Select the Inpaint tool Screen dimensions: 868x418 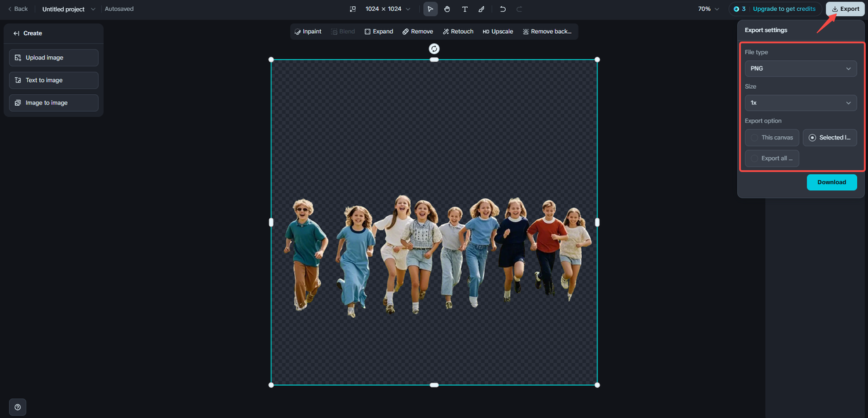pos(308,31)
